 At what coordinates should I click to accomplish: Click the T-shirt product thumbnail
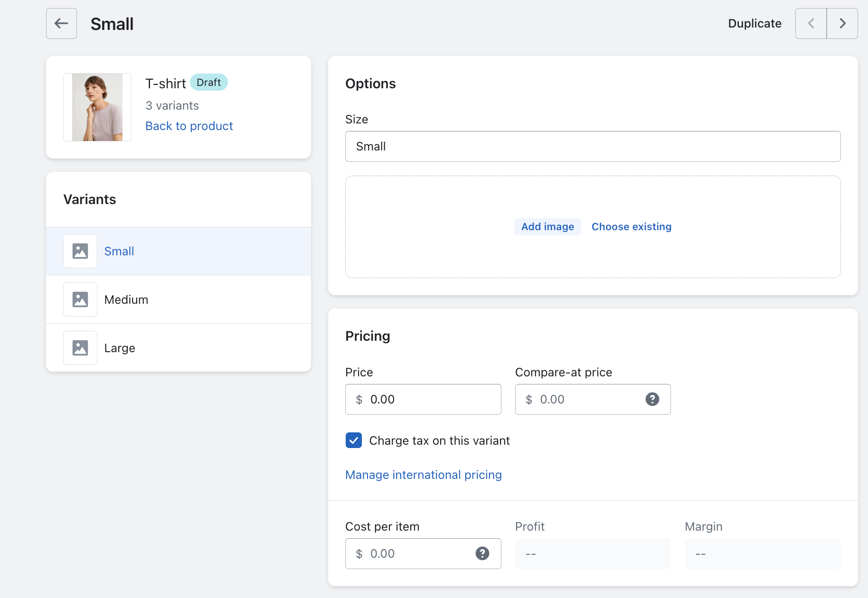(x=97, y=107)
